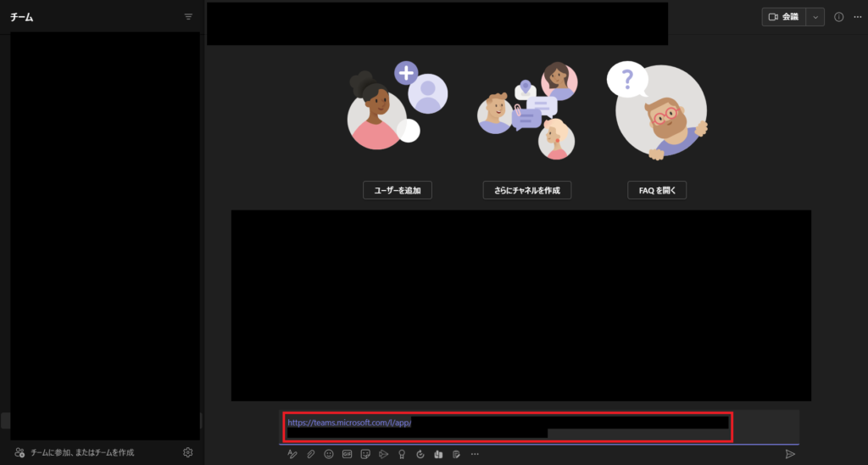Image resolution: width=868 pixels, height=465 pixels.
Task: Click the join or create team people icon
Action: (19, 452)
